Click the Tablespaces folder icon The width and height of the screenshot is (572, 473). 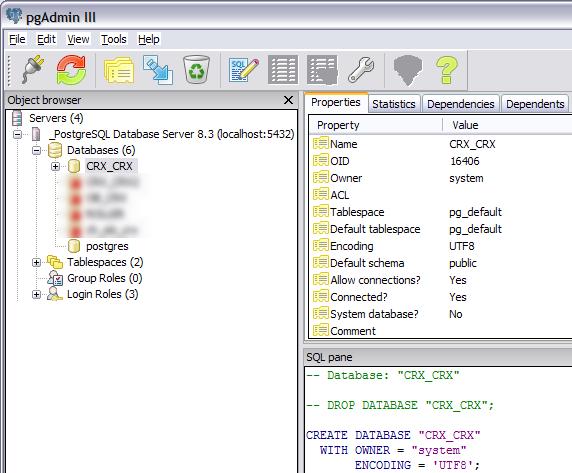[x=55, y=262]
